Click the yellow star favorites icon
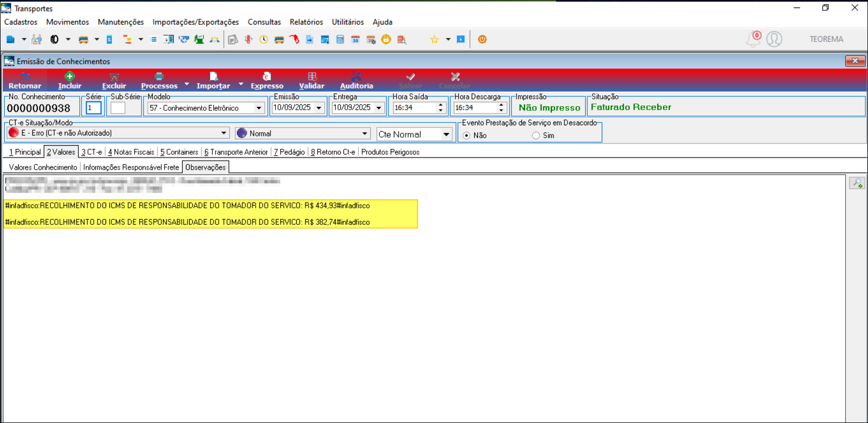The width and height of the screenshot is (868, 423). 435,40
